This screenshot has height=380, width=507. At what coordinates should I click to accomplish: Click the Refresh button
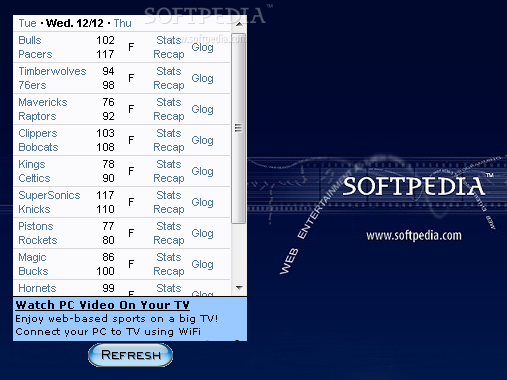point(130,355)
